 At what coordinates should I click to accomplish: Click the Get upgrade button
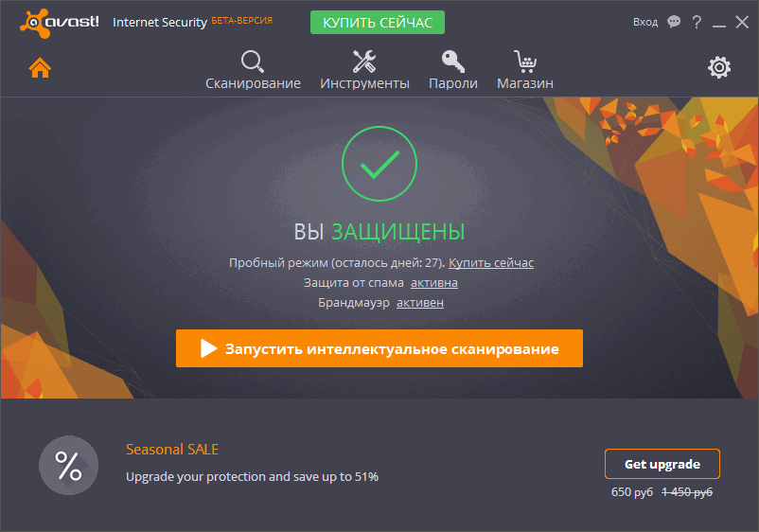[x=662, y=464]
